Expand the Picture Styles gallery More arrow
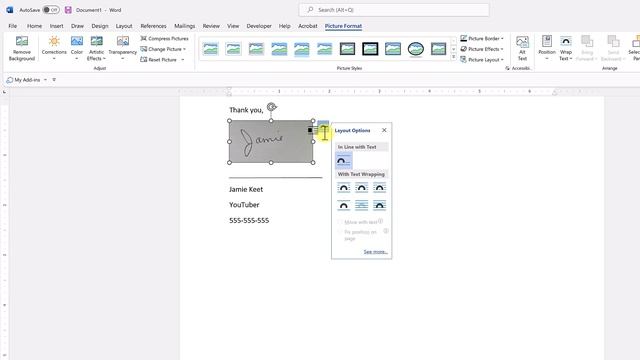The width and height of the screenshot is (640, 360). 453,57
